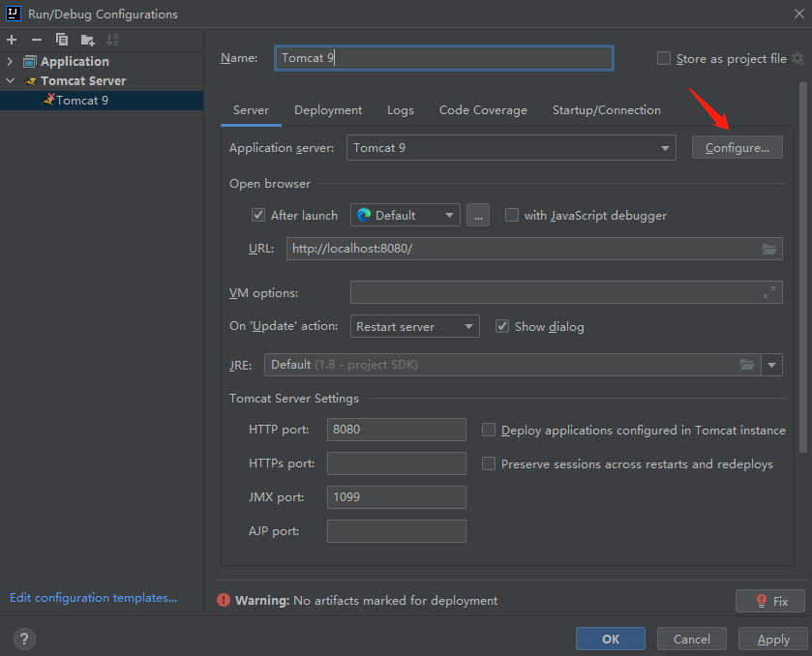Enable Store as project file checkbox
This screenshot has width=812, height=656.
click(663, 58)
